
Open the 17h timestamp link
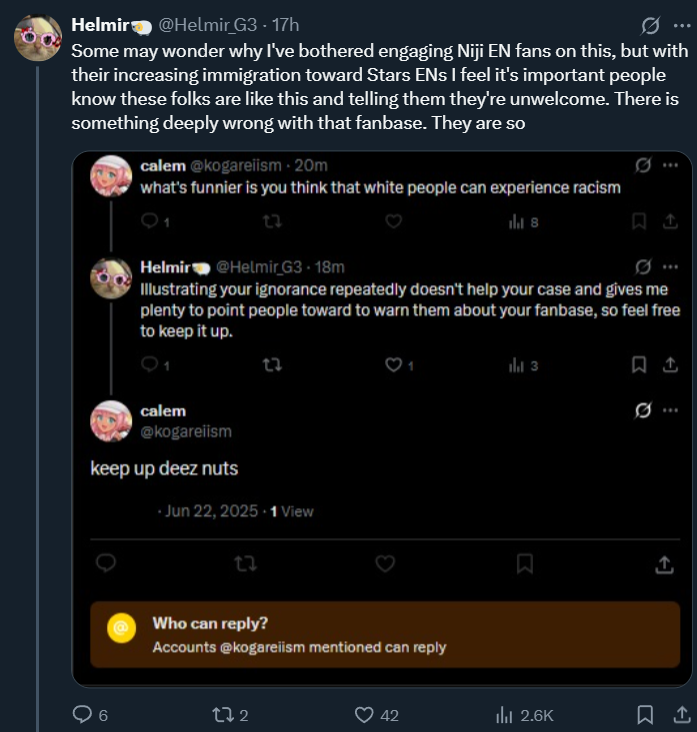click(285, 23)
